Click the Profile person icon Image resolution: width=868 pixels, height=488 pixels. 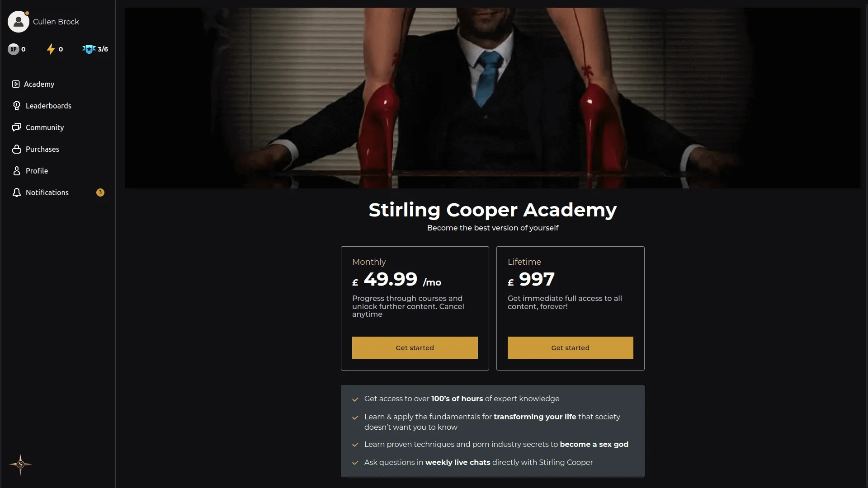click(x=17, y=171)
